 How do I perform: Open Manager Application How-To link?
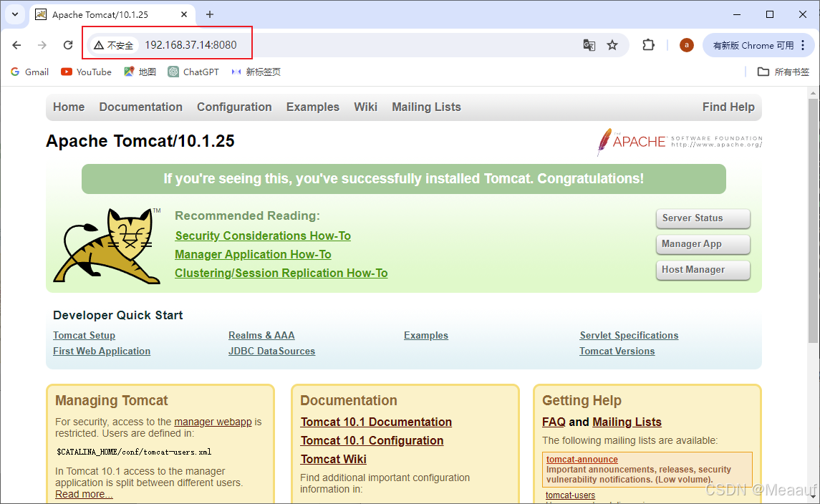253,255
